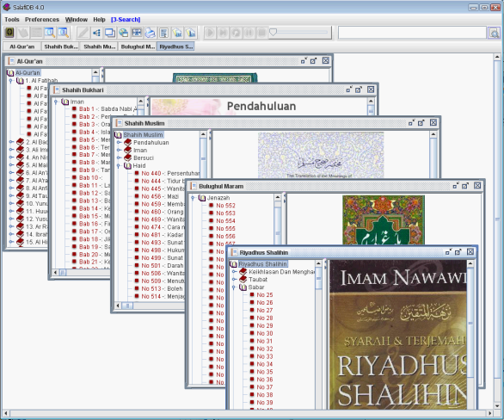The height and width of the screenshot is (420, 504).
Task: Collapse the Haid node in Shahih Muslim tree
Action: tap(119, 165)
